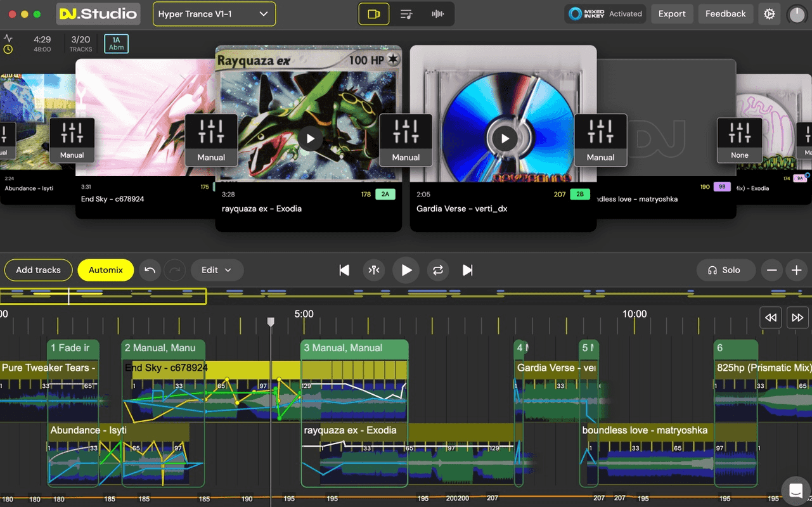This screenshot has height=507, width=812.
Task: Click the Export button
Action: [x=671, y=13]
